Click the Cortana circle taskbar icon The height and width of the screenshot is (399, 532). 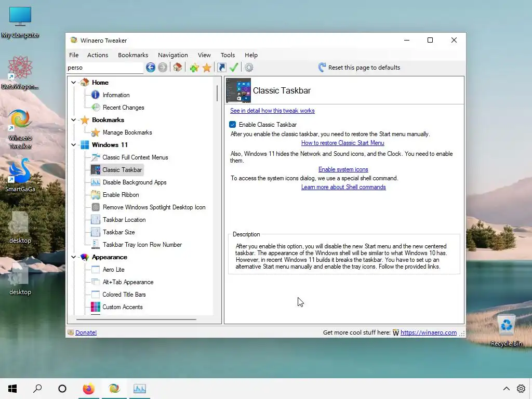(x=62, y=389)
